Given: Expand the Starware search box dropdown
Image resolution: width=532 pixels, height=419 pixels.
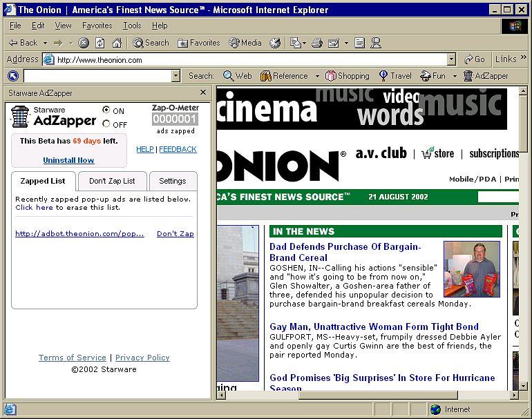Looking at the screenshot, I should tap(175, 76).
